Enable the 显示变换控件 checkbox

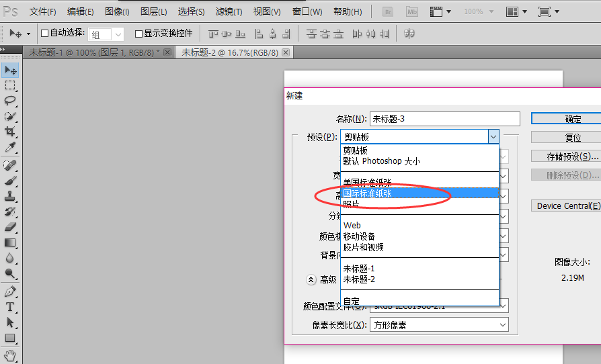pyautogui.click(x=138, y=34)
